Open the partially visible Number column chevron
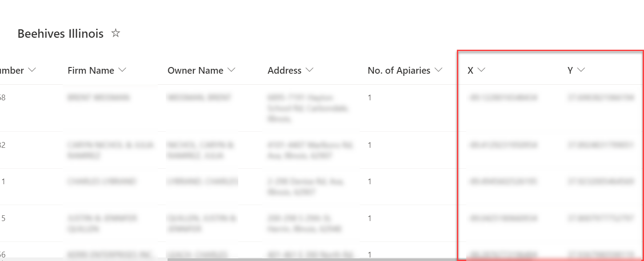This screenshot has height=261, width=644. pyautogui.click(x=32, y=70)
